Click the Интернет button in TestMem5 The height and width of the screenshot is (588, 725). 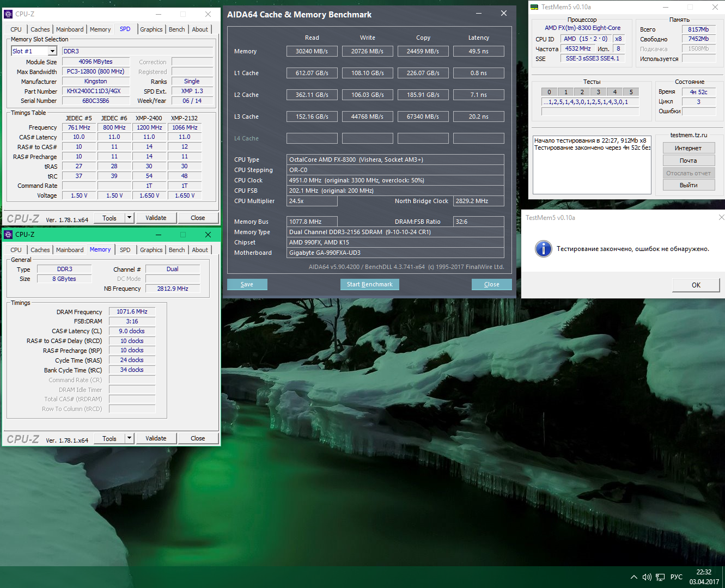(x=688, y=148)
